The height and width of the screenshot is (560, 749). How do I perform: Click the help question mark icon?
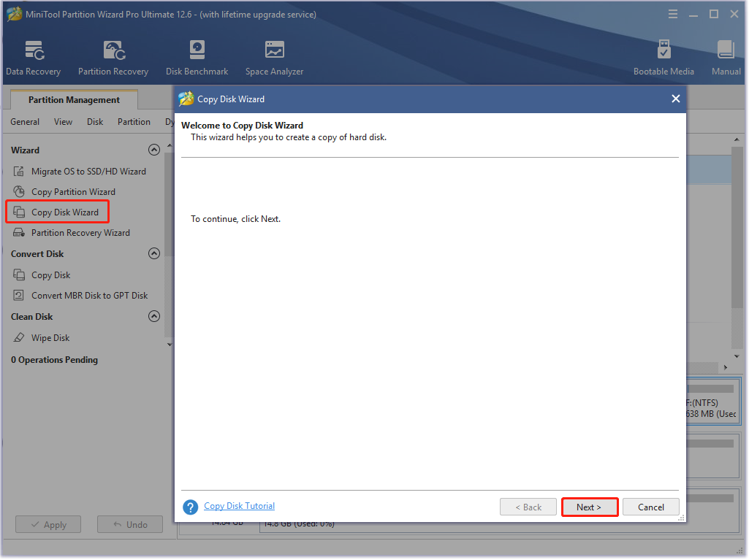tap(190, 507)
